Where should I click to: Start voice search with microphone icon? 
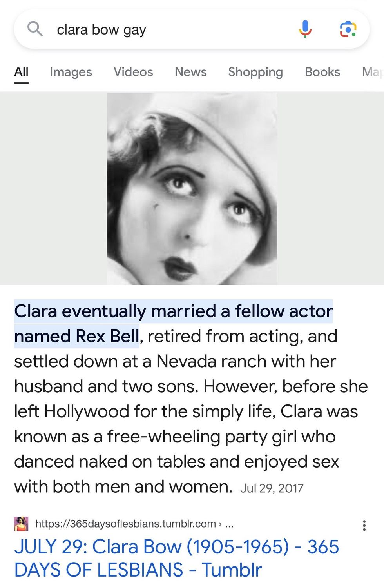[x=305, y=29]
